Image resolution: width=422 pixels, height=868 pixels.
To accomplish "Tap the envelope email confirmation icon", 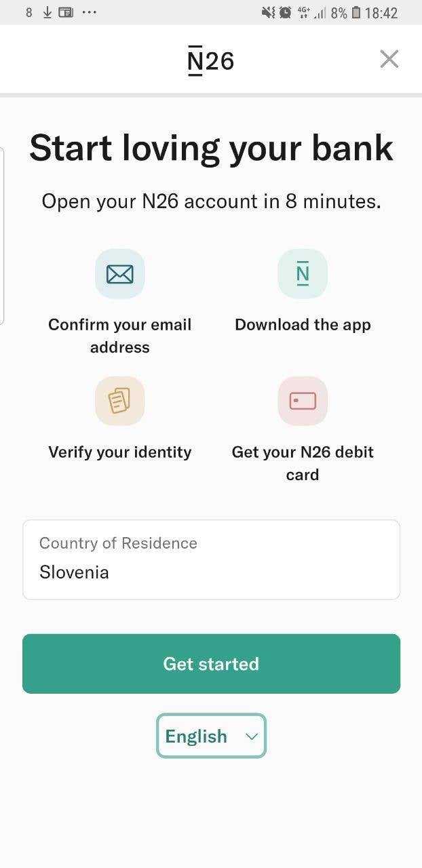I will [120, 274].
